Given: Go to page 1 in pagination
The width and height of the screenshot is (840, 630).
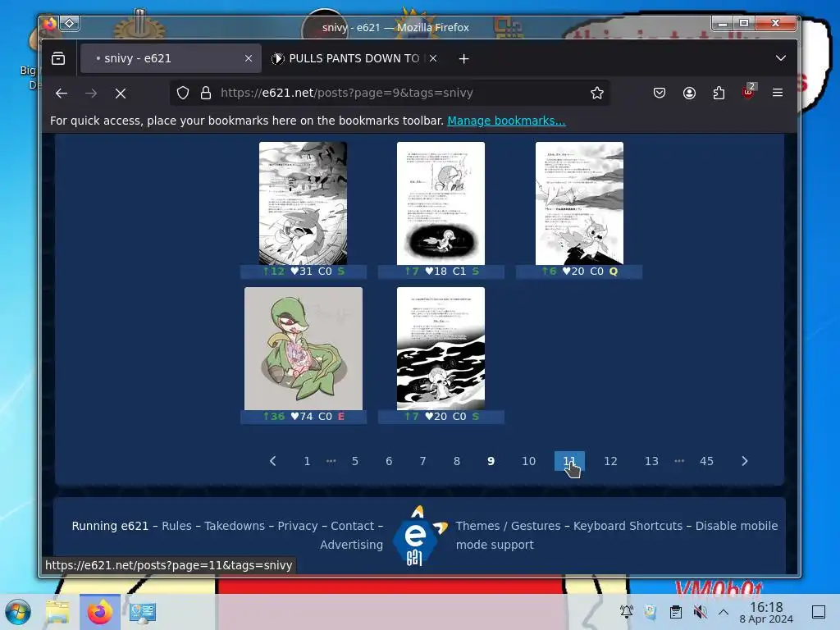Looking at the screenshot, I should pos(307,461).
